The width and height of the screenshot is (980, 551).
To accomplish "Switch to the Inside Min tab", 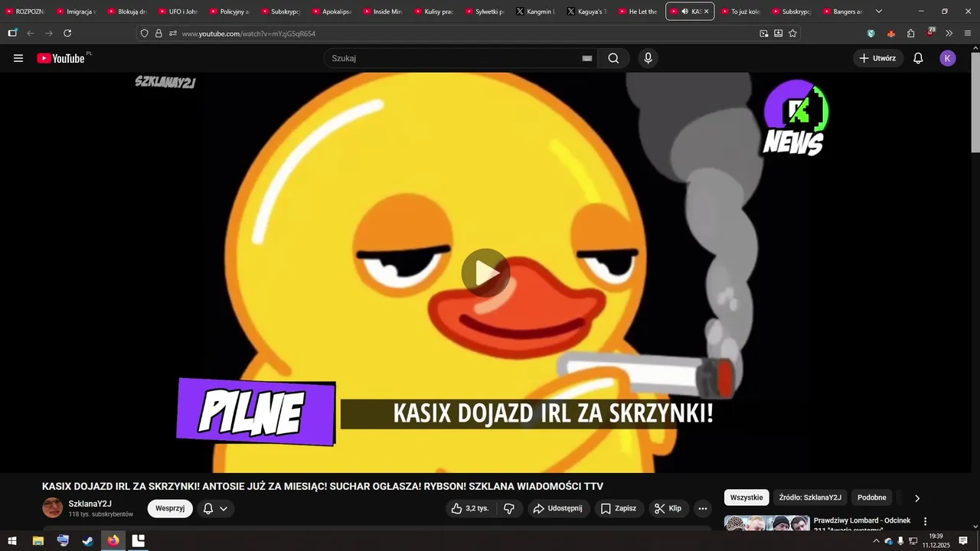I will 383,11.
